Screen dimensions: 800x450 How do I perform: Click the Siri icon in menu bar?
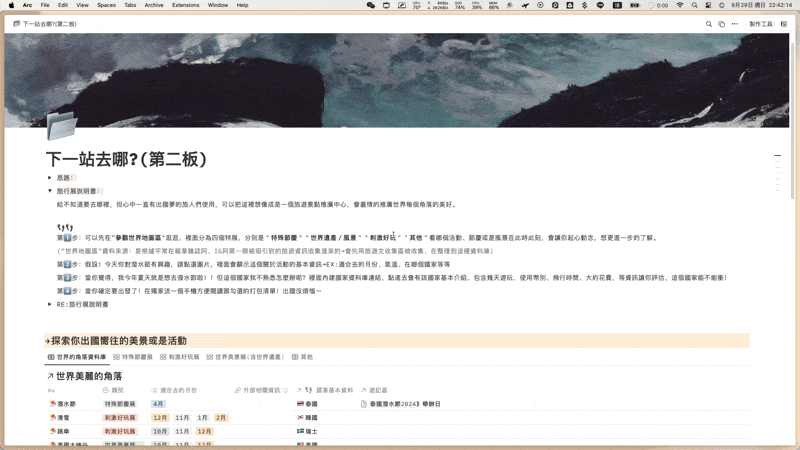click(x=721, y=5)
